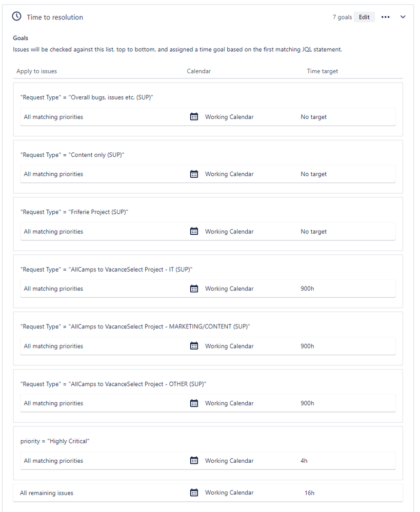Screen dimensions: 420x512
Task: Select the No target value for Content only
Action: click(x=313, y=174)
